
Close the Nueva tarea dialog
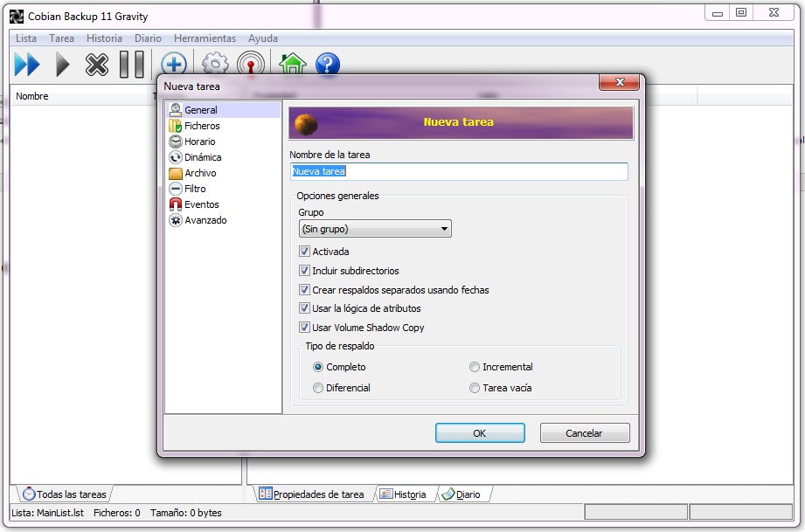point(619,82)
